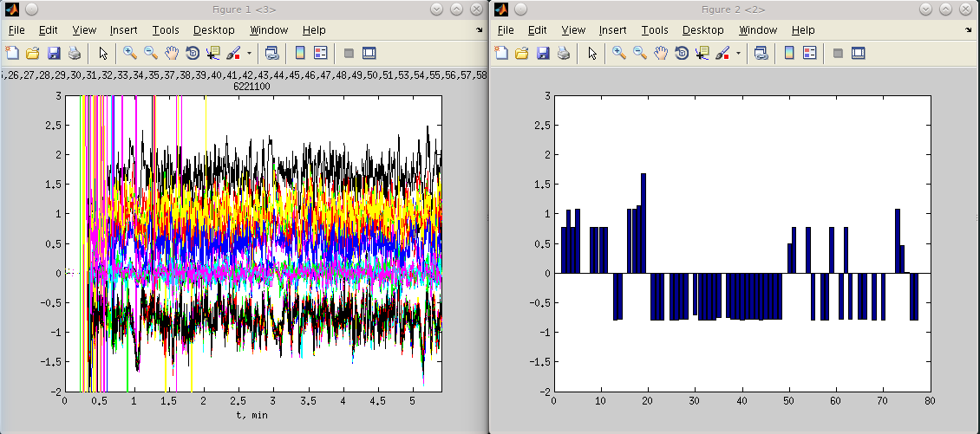Screen dimensions: 980x434
Task: Click dock arrow on Figure 2 menu bar
Action: [969, 29]
